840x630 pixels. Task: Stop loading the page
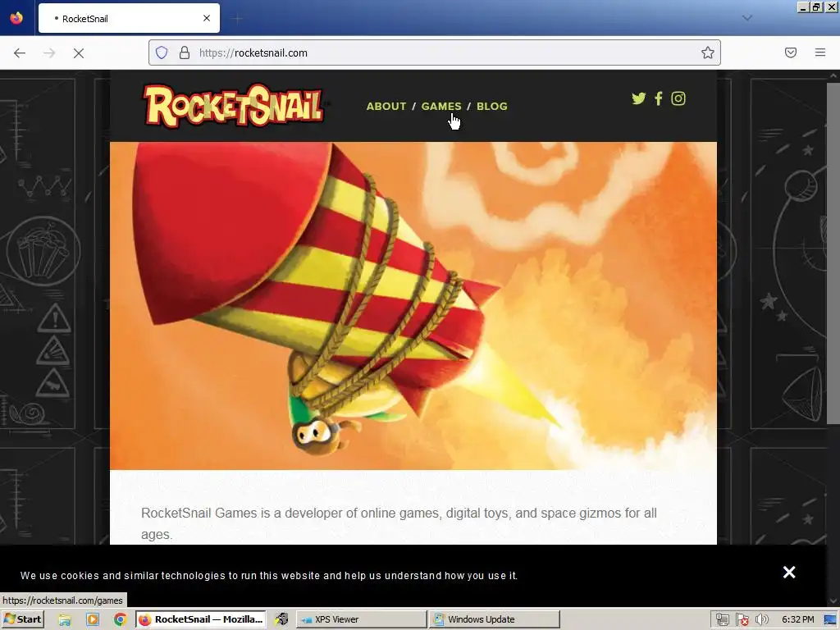pos(79,52)
